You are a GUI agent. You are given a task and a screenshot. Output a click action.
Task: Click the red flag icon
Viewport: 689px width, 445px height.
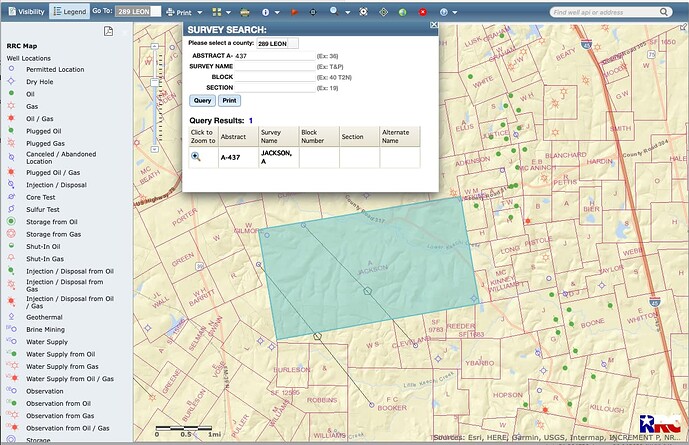coord(294,12)
